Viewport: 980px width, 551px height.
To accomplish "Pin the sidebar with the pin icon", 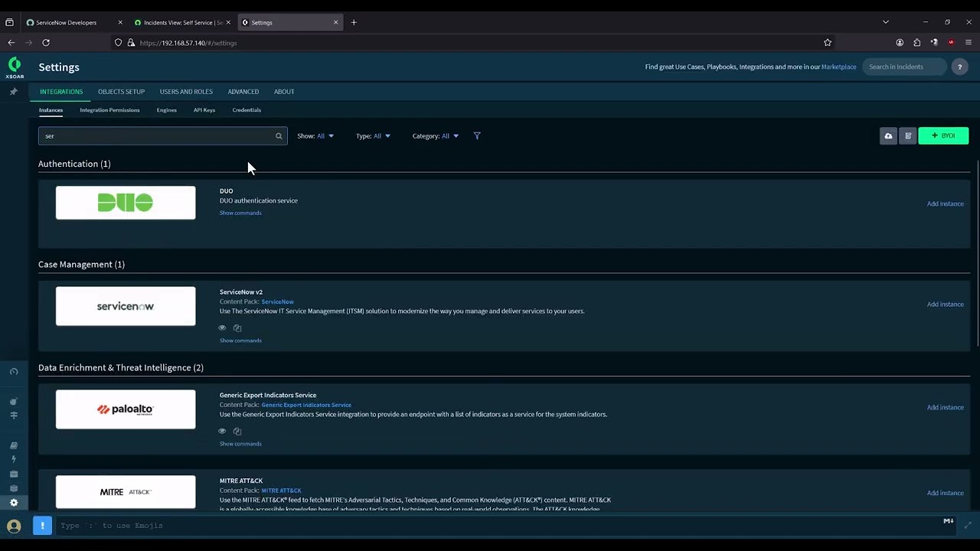I will 13,92.
